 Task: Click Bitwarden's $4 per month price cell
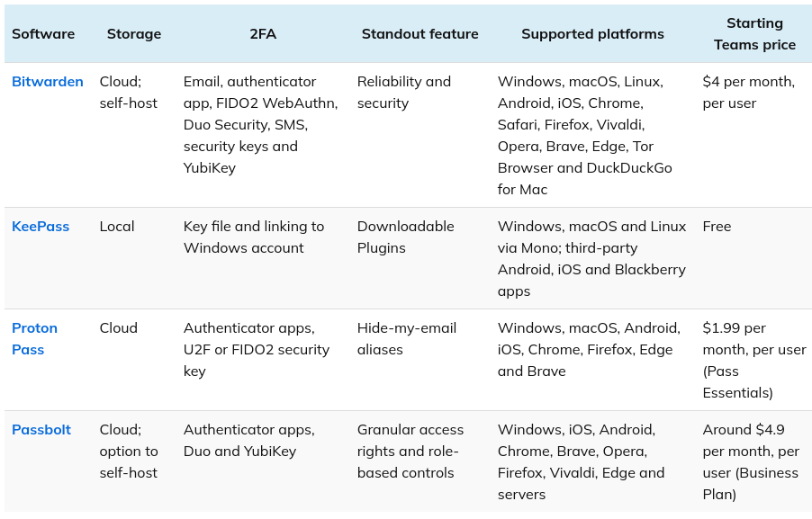tap(748, 93)
